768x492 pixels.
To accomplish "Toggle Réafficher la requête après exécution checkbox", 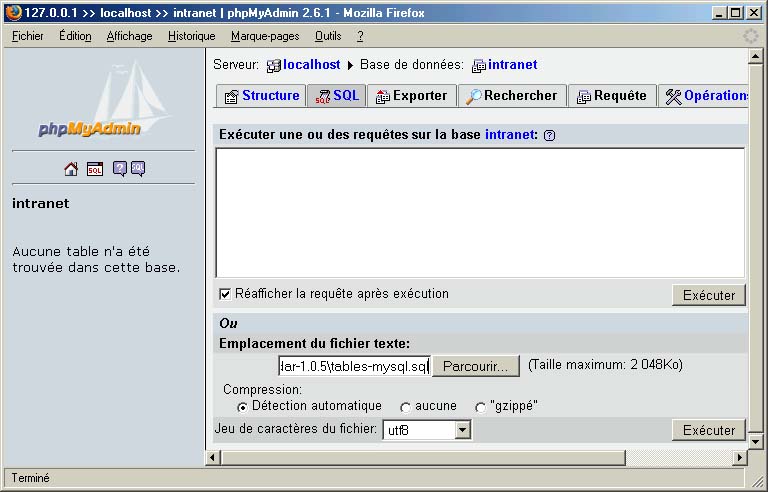I will [225, 294].
